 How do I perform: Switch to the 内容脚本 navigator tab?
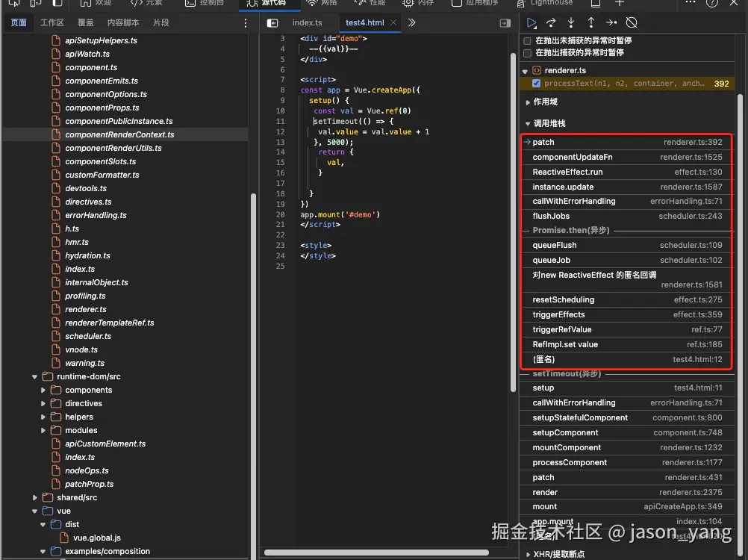coord(123,22)
